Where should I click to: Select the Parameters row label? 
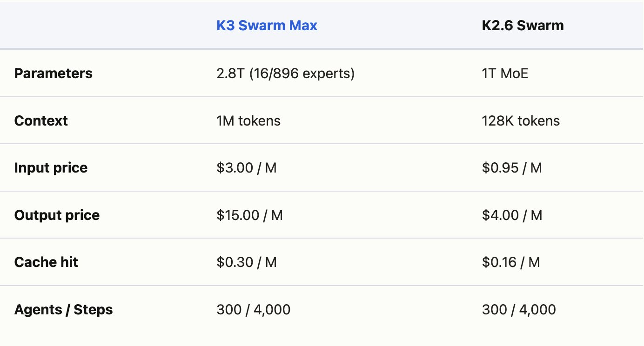(x=54, y=73)
